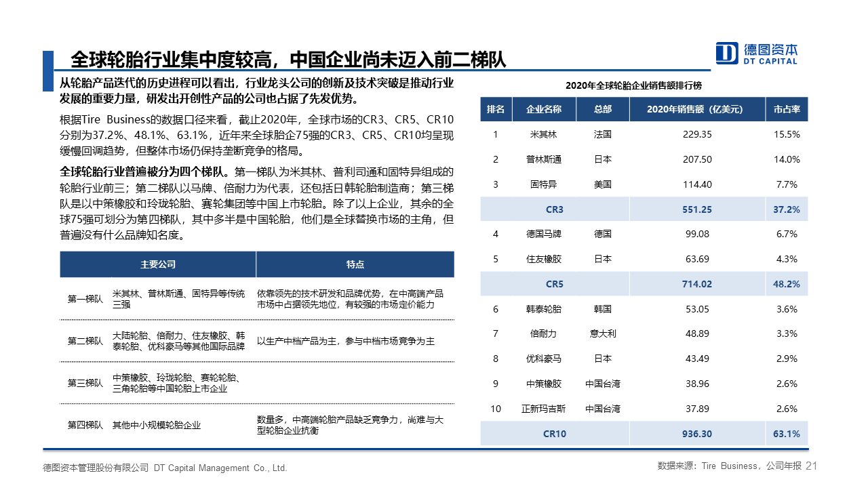Click the 其他中小规模轮胎企业 cell

(157, 425)
